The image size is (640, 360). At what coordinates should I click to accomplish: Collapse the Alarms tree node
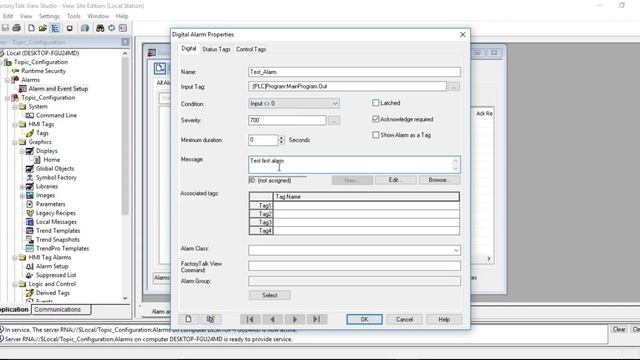click(x=7, y=80)
